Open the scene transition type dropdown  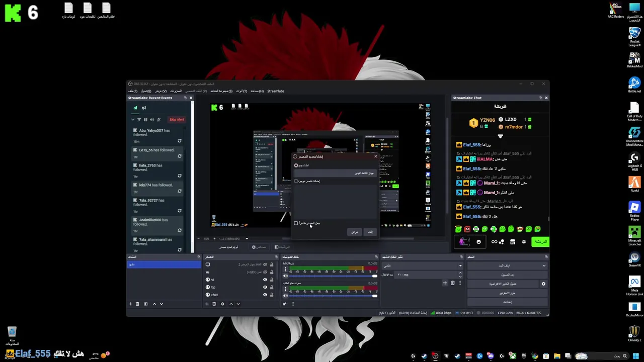[422, 265]
